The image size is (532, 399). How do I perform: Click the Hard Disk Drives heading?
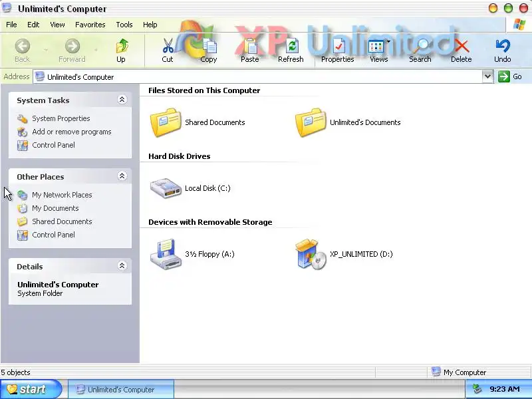coord(180,156)
